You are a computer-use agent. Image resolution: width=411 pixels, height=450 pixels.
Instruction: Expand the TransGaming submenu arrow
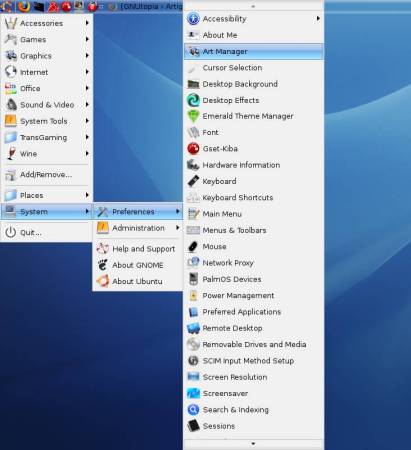coord(87,137)
